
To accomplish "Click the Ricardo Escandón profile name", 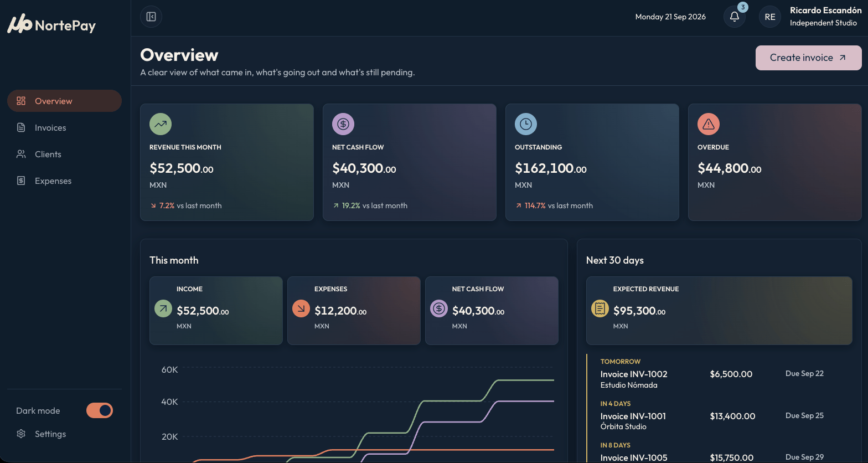I will [x=825, y=11].
